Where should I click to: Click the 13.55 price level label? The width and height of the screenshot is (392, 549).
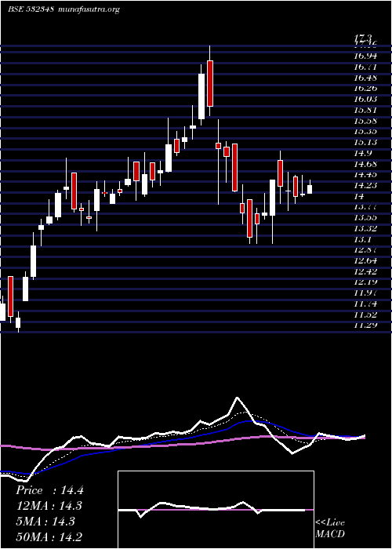pyautogui.click(x=366, y=217)
